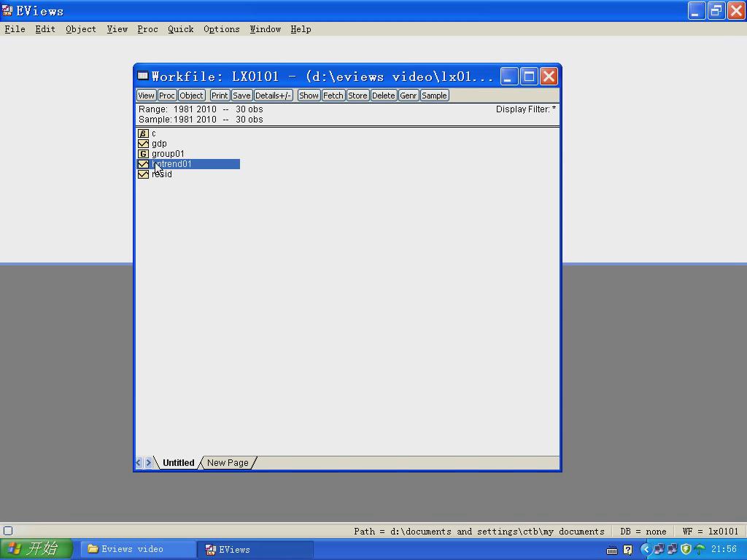Select the group01 group icon

[143, 154]
